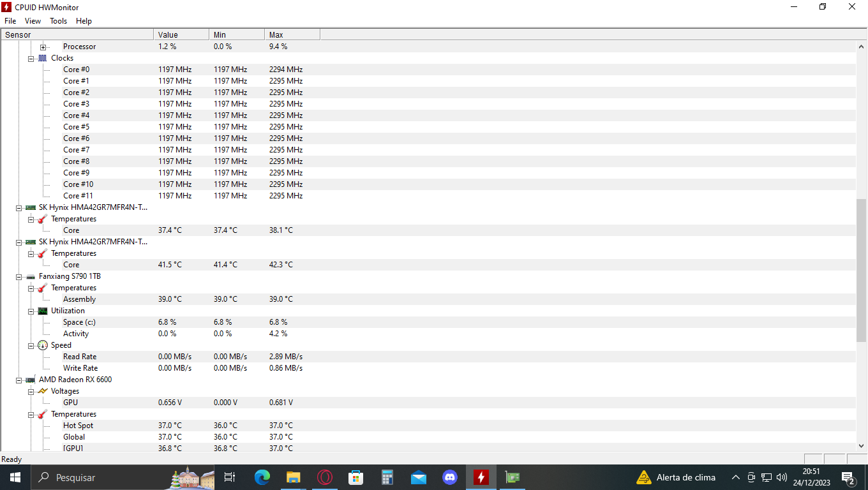The width and height of the screenshot is (868, 490).
Task: Open the Alerta de clima weather widget
Action: 676,477
